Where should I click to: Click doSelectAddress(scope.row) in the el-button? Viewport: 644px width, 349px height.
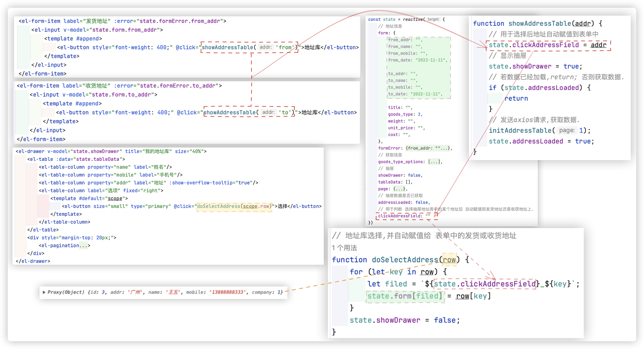click(234, 206)
